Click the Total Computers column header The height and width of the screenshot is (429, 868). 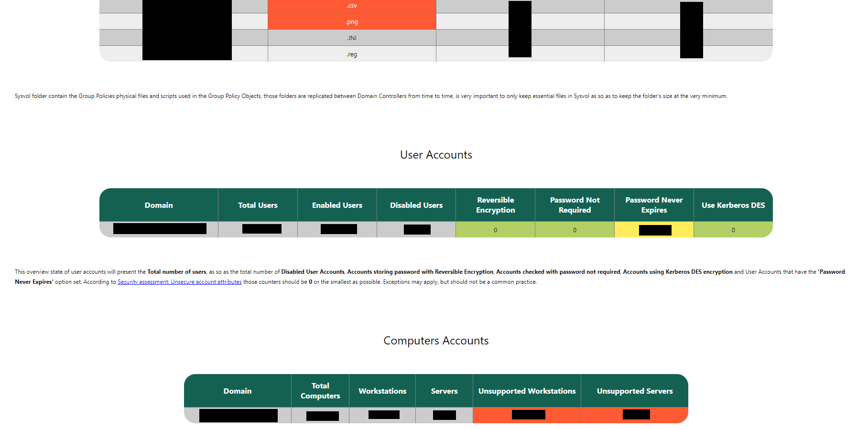pyautogui.click(x=320, y=391)
